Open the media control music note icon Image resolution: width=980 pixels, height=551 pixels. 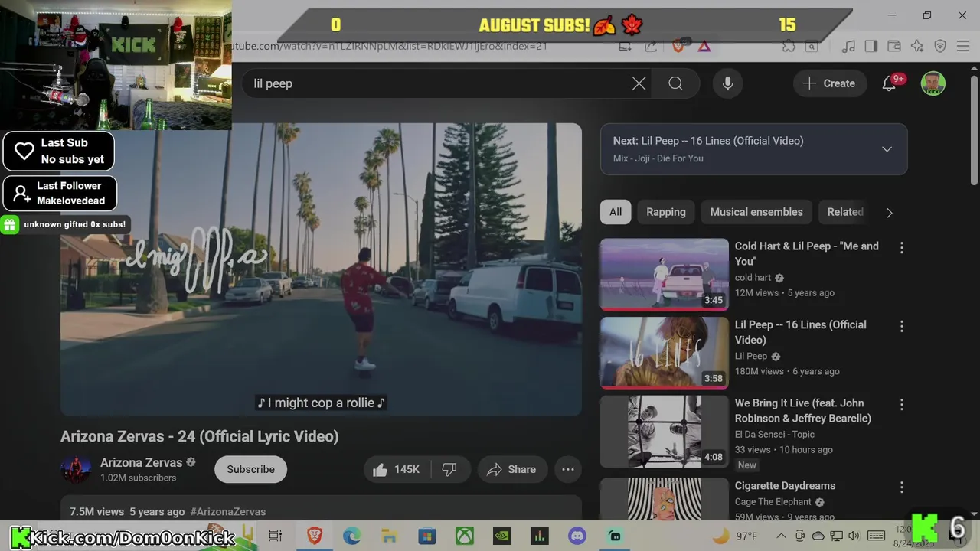pos(848,46)
